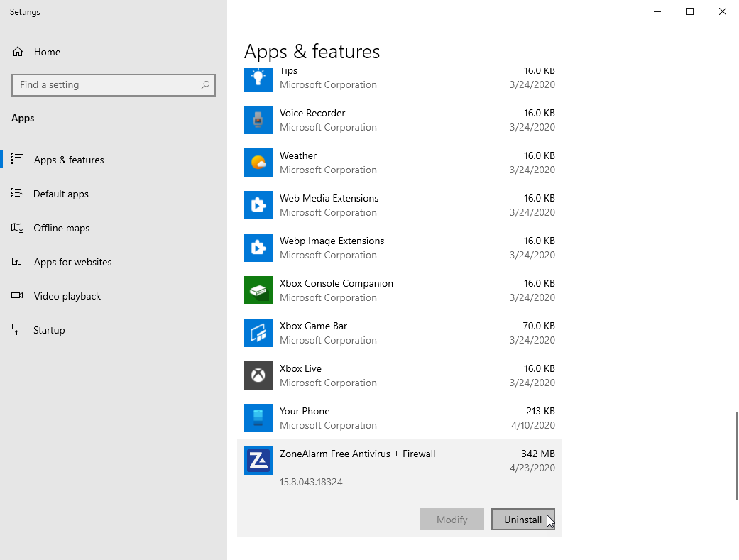Viewport: 739px width, 560px height.
Task: Maximize the Settings window
Action: pos(690,11)
